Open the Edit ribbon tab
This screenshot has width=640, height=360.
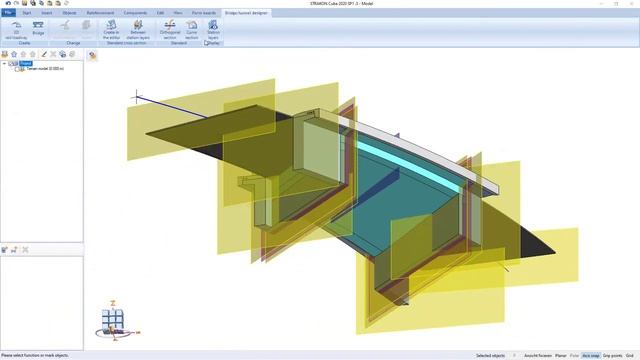[160, 13]
